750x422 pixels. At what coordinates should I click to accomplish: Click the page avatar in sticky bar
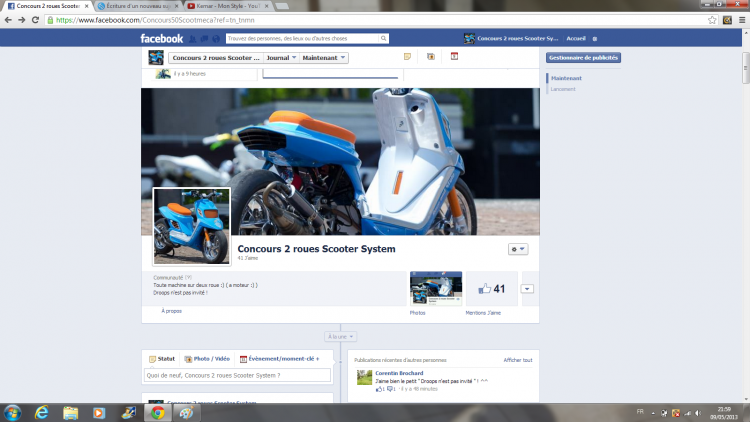[x=156, y=57]
